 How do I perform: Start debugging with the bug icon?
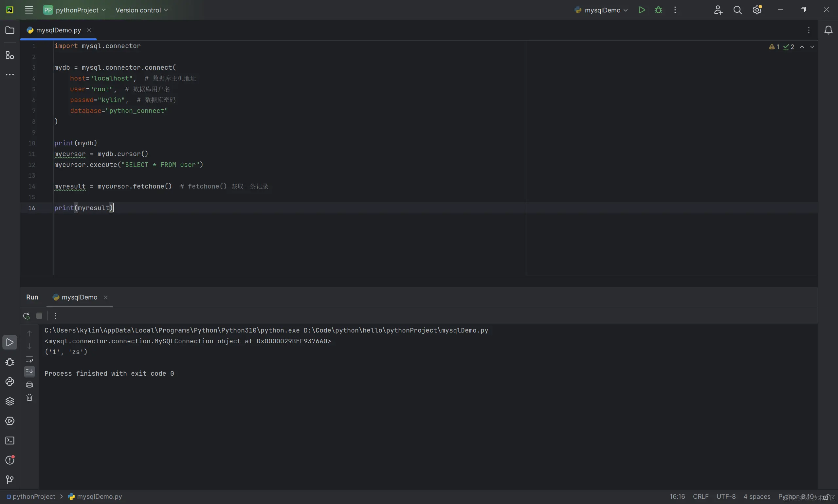coord(658,10)
